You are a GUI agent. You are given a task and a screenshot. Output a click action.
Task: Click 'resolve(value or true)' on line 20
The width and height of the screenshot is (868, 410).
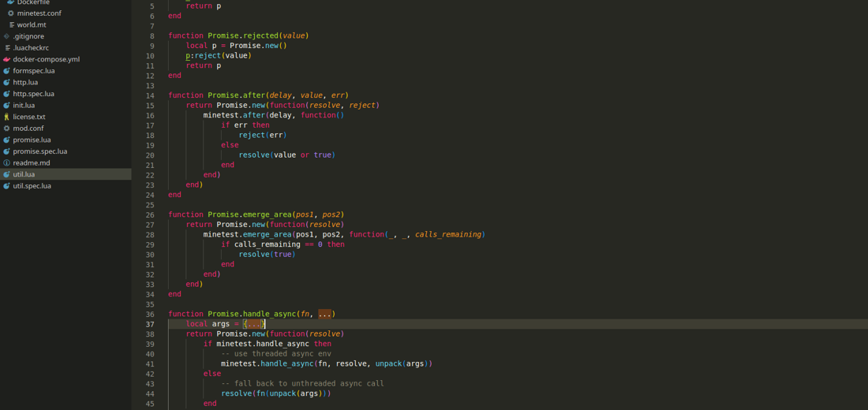coord(287,155)
